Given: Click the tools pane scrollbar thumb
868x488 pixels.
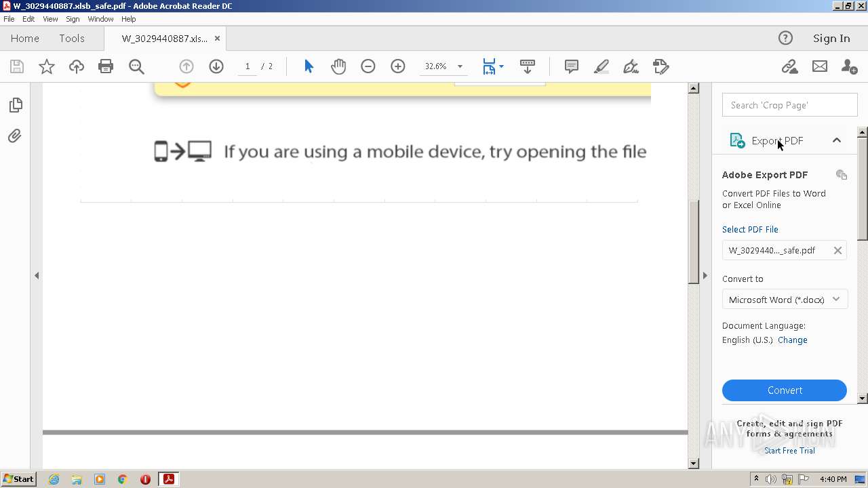Looking at the screenshot, I should [x=863, y=188].
